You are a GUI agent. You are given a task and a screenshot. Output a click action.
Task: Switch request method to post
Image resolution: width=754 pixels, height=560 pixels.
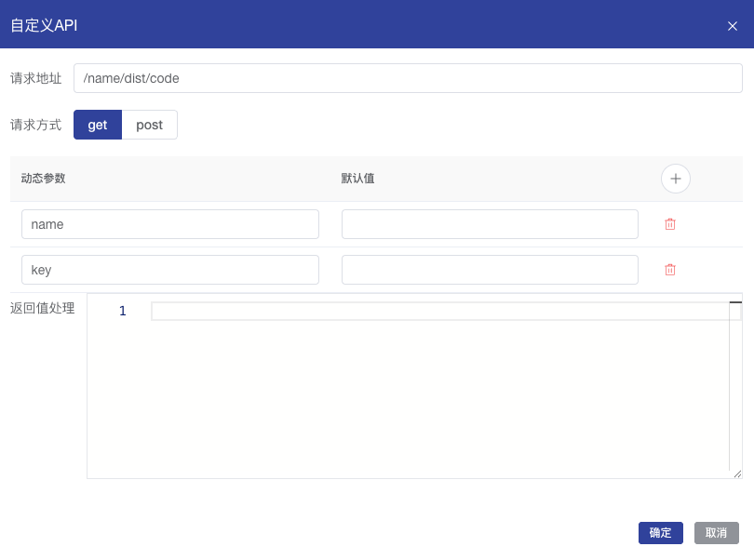[x=149, y=125]
